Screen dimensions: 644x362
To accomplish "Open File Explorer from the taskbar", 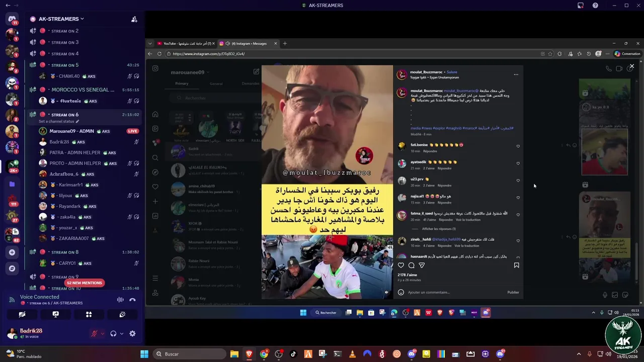I will pyautogui.click(x=234, y=354).
